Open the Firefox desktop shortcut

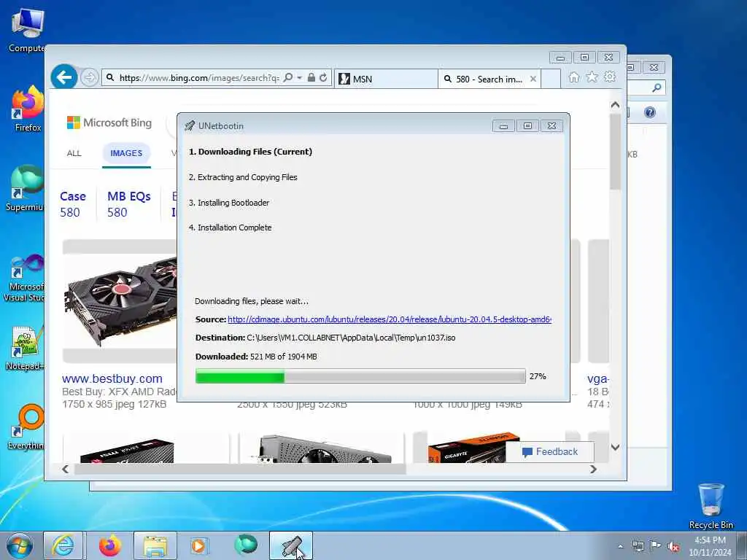pos(28,109)
